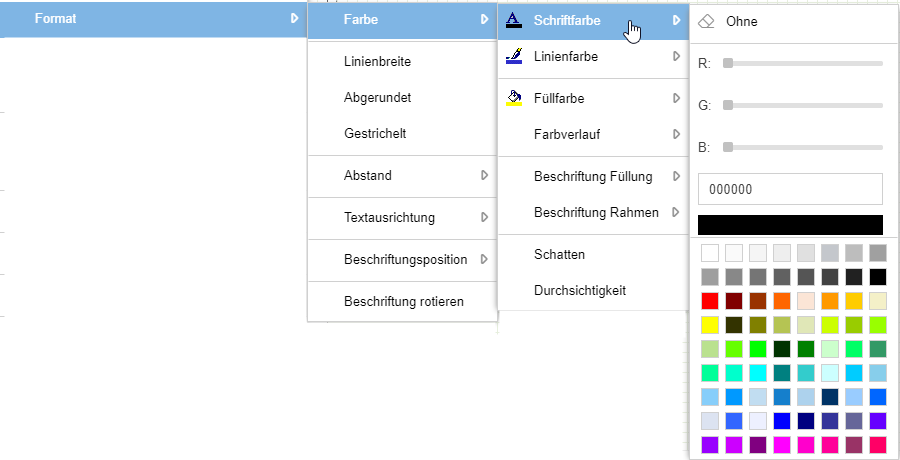Choose Durchsichtigkeit from the menu
The image size is (900, 460).
(x=580, y=290)
